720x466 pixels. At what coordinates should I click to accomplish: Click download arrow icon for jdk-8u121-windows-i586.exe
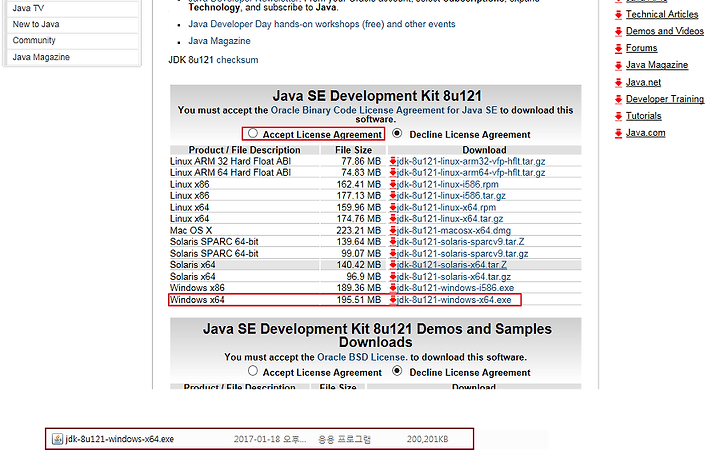pyautogui.click(x=393, y=288)
